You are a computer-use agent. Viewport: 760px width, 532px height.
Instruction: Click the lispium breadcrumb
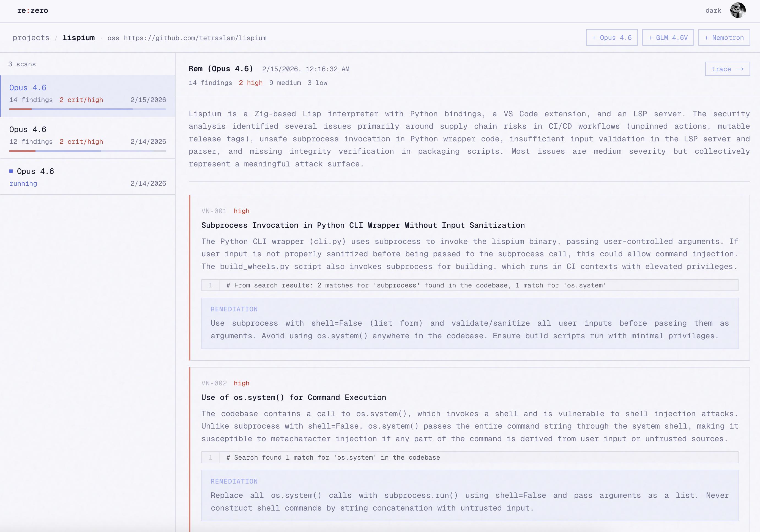(78, 38)
